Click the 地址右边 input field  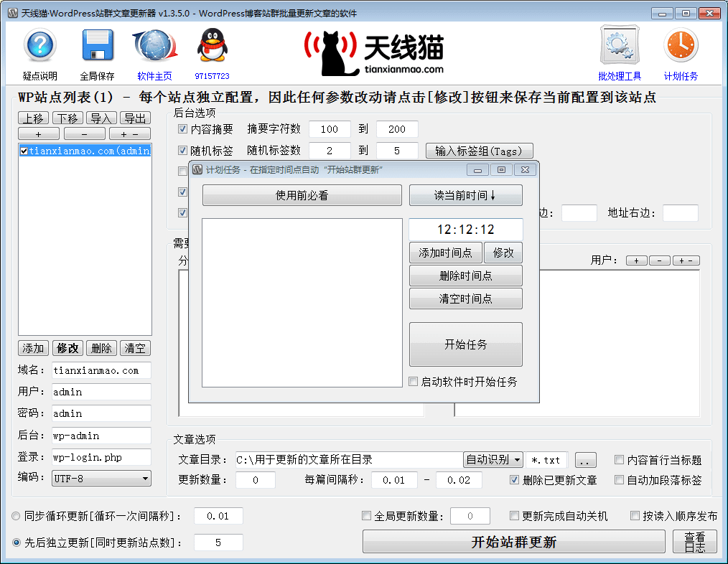click(680, 213)
